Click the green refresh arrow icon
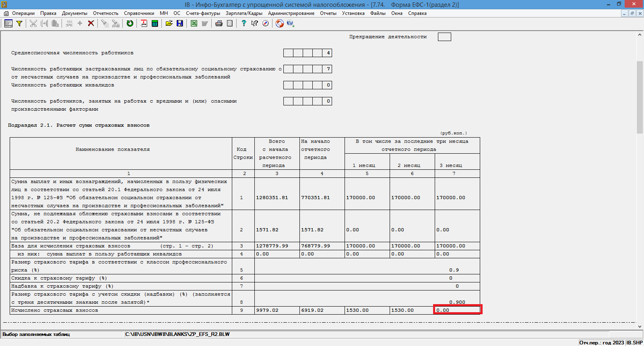This screenshot has width=644, height=346. pyautogui.click(x=130, y=23)
